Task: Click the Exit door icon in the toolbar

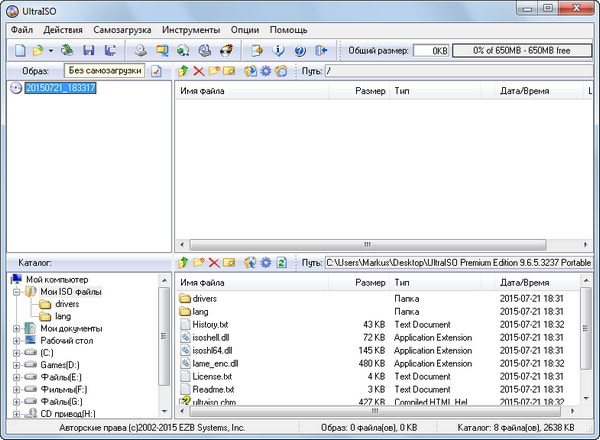Action: pos(321,50)
